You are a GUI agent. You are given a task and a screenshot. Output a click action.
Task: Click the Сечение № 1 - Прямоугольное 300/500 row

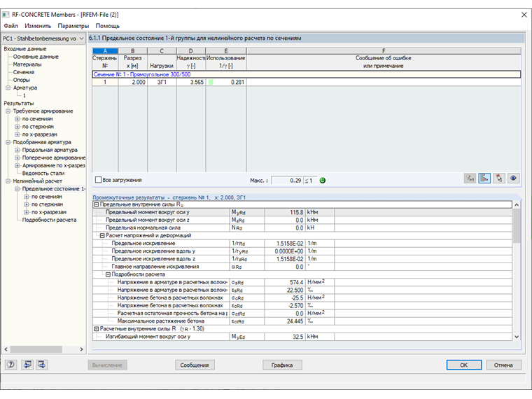[307, 74]
